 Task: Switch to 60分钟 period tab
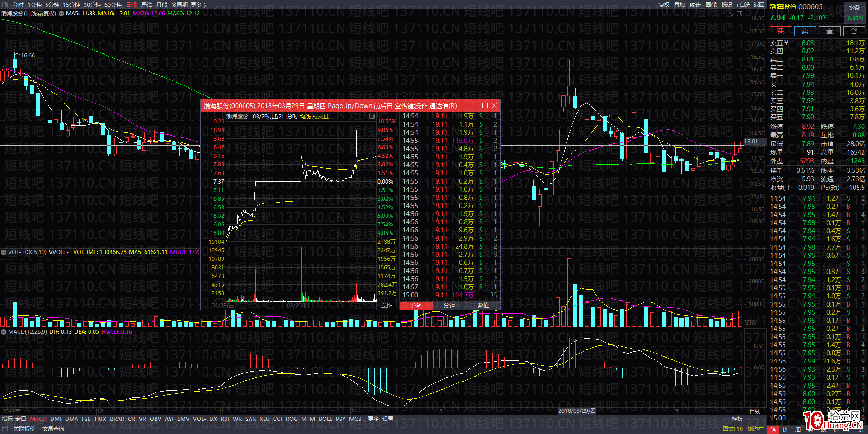point(113,5)
